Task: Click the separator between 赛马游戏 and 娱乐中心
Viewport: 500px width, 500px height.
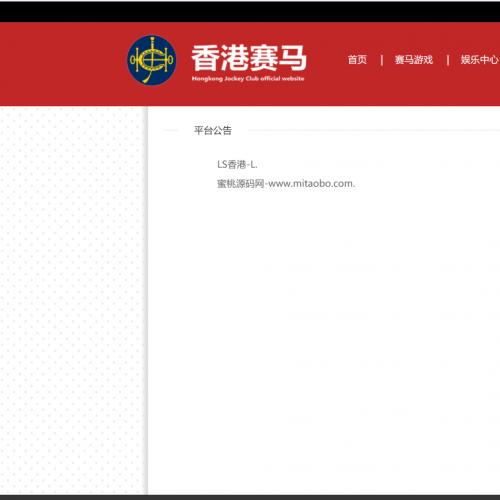Action: point(448,60)
